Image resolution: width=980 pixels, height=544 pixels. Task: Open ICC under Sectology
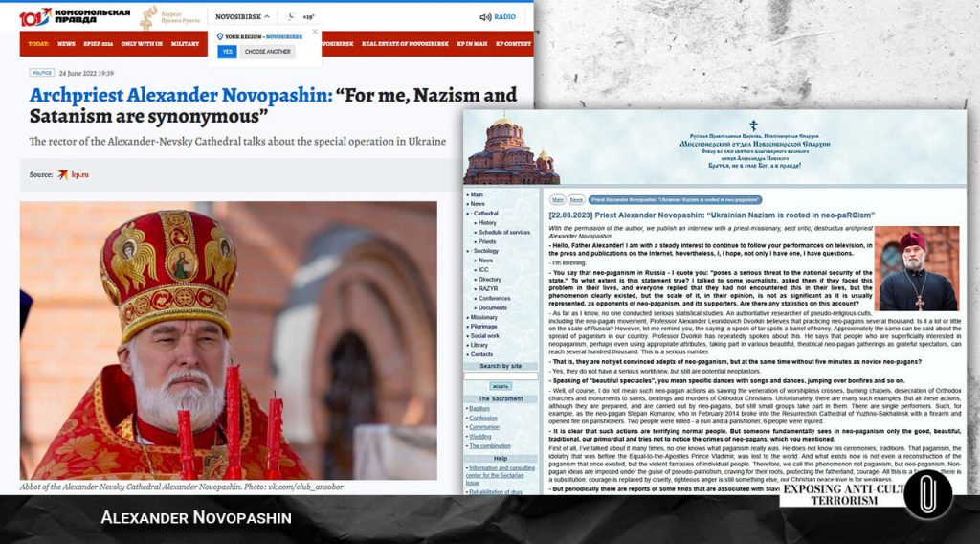tap(483, 269)
